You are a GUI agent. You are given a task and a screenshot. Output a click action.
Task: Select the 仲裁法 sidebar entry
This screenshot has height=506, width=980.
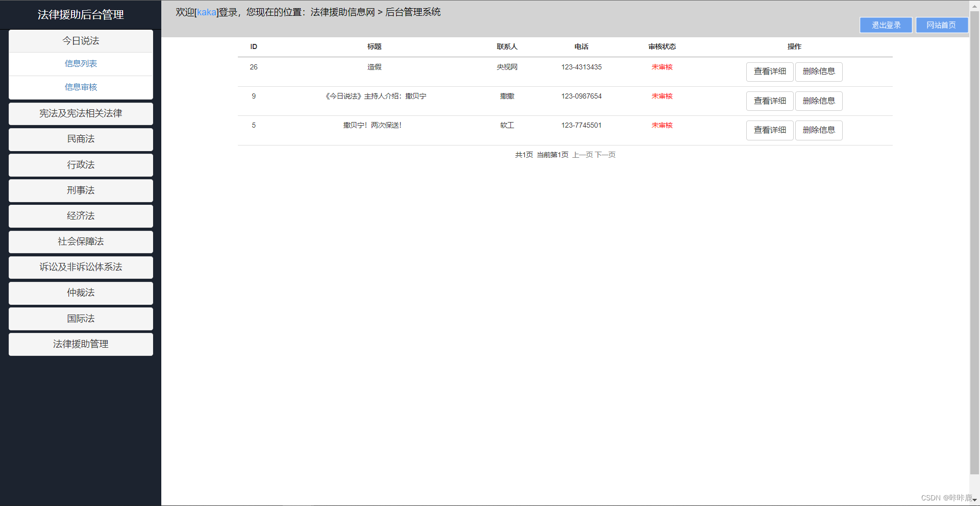click(x=80, y=293)
